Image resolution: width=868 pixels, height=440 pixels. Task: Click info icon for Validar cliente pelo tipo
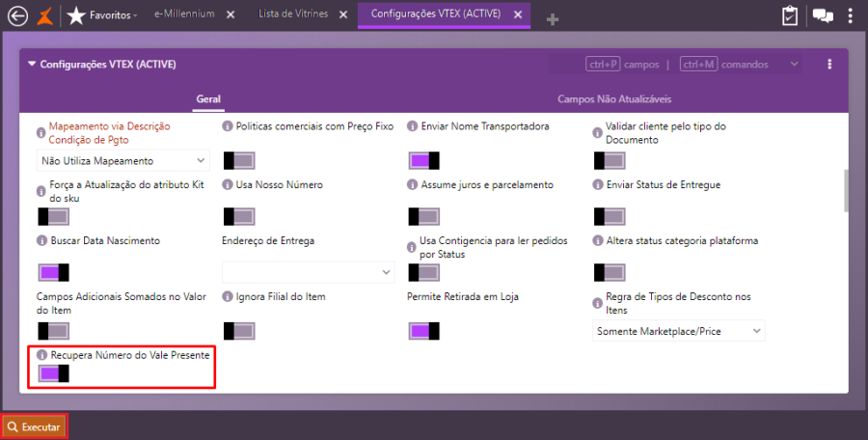597,133
